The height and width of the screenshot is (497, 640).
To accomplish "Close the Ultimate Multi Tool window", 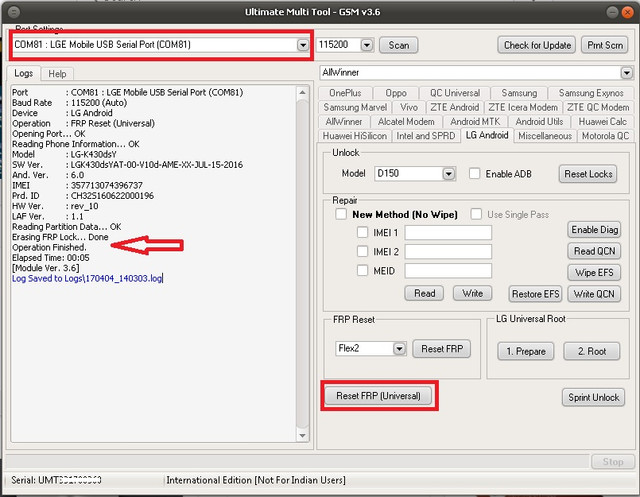I will [x=627, y=12].
